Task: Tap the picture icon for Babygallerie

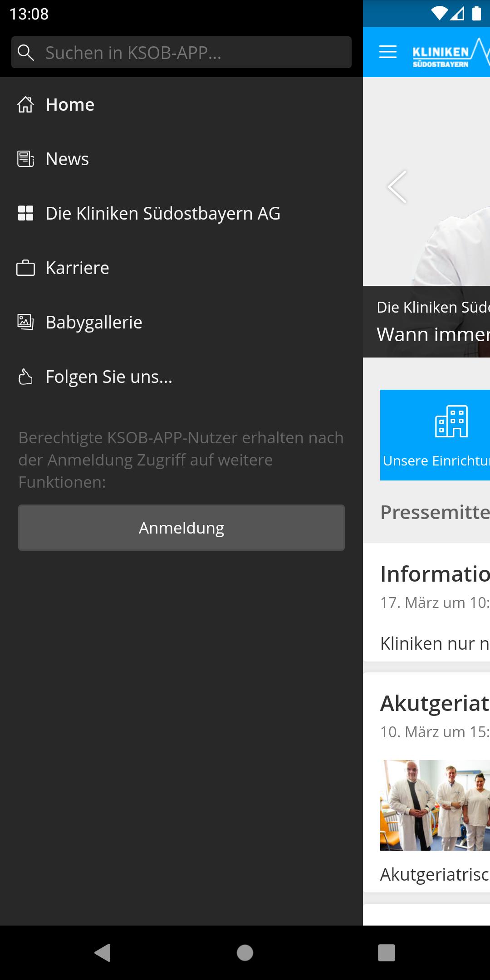Action: pos(25,322)
